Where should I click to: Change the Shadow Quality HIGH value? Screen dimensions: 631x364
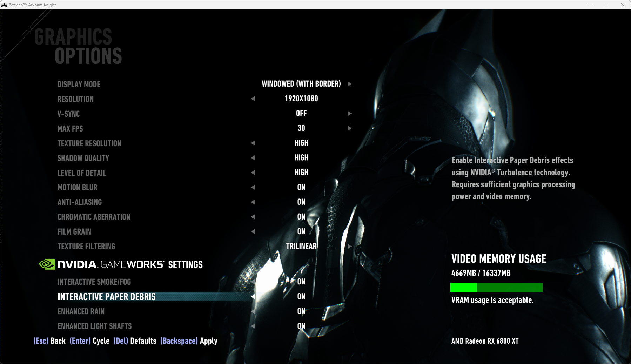pyautogui.click(x=301, y=157)
